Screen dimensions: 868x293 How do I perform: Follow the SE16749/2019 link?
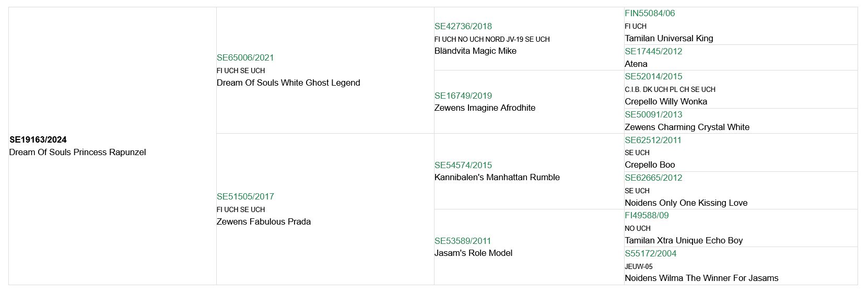click(x=463, y=96)
